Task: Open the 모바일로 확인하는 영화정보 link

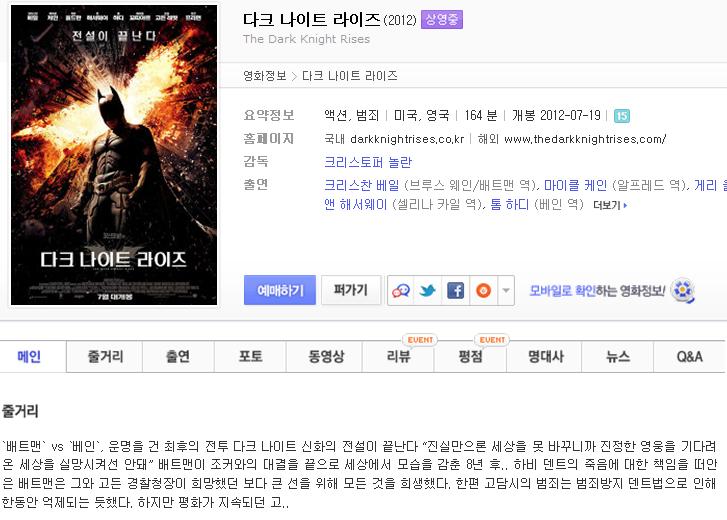Action: pyautogui.click(x=597, y=291)
